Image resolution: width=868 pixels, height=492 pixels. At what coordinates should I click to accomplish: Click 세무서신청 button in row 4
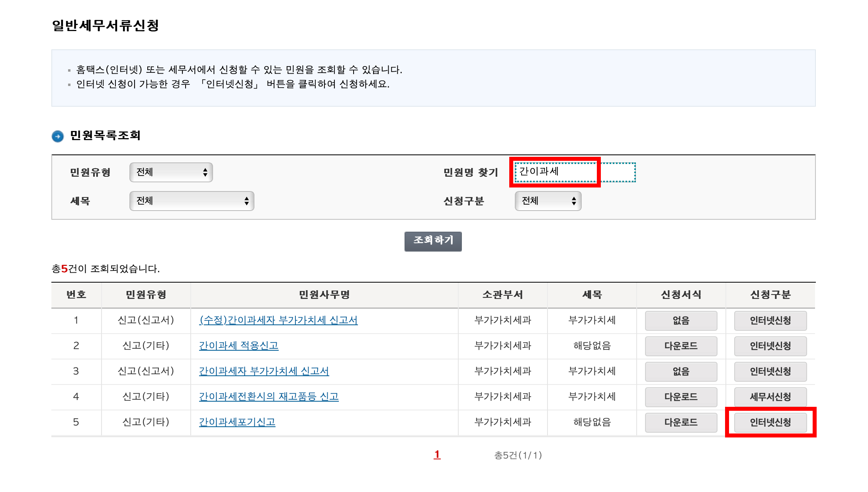pos(770,397)
